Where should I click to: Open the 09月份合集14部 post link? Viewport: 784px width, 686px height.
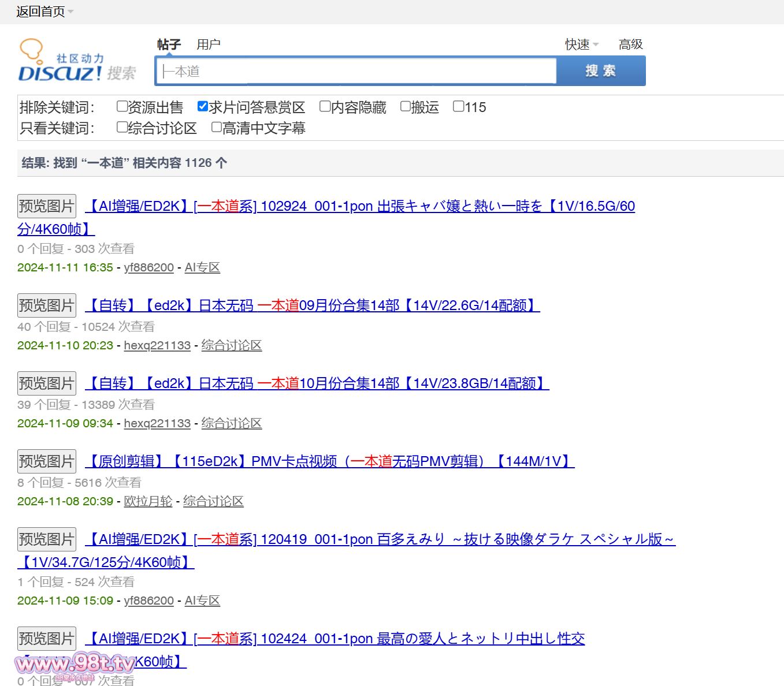click(x=313, y=305)
